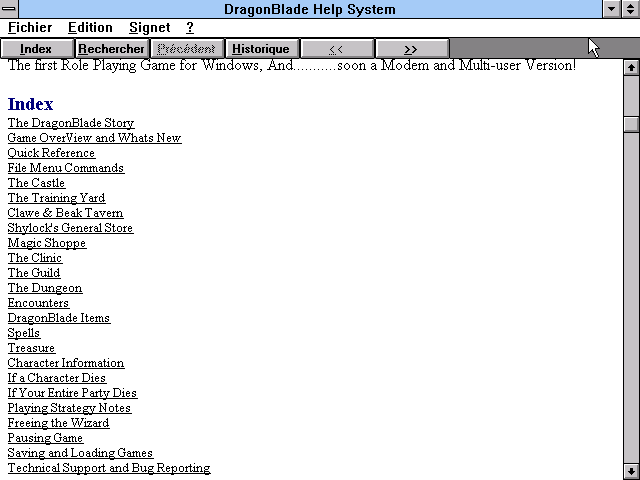Open the Signet menu
Viewport: 640px width, 480px height.
(x=149, y=27)
